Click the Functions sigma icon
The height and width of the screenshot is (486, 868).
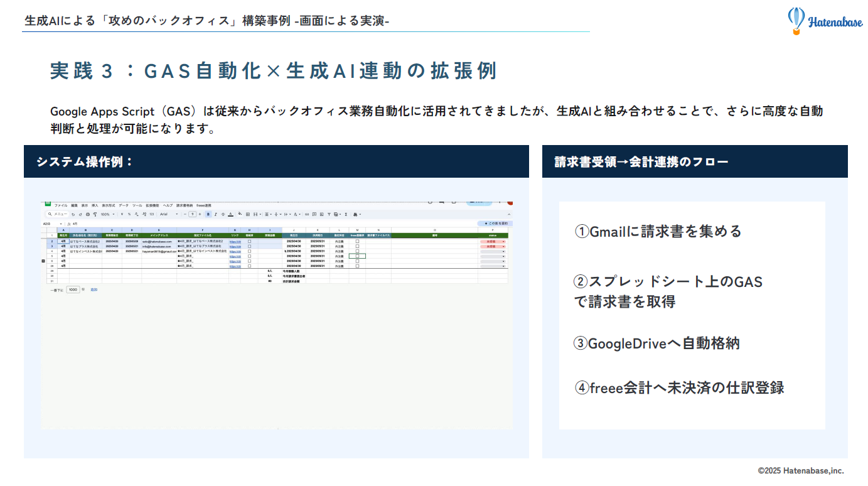[346, 214]
